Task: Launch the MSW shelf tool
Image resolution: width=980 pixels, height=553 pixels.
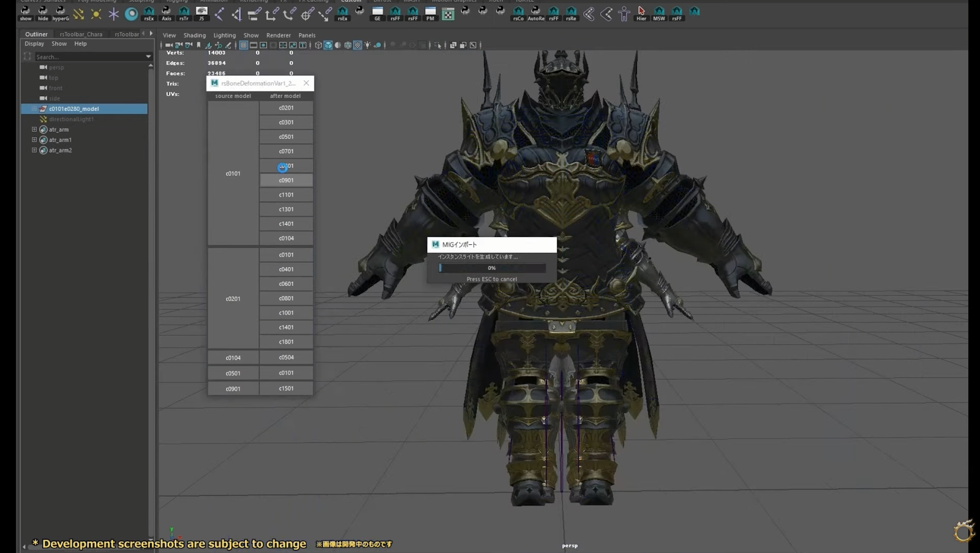Action: pos(659,13)
